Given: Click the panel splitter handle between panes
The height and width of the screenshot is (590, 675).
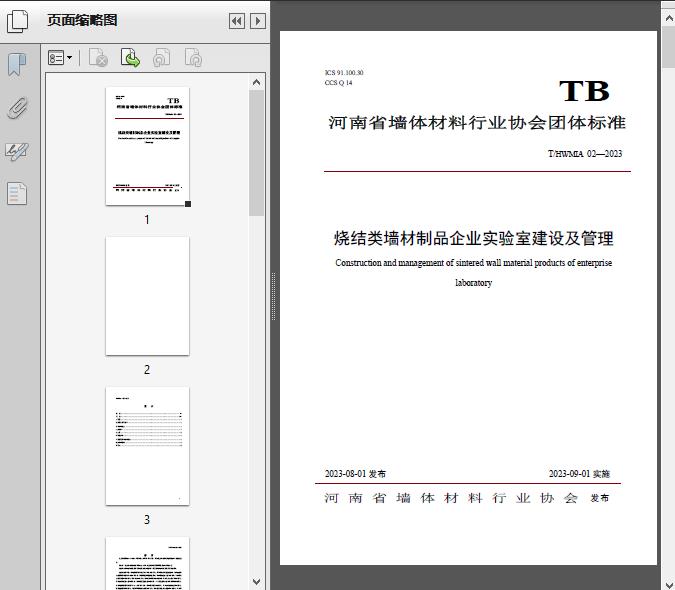Looking at the screenshot, I should pos(273,297).
